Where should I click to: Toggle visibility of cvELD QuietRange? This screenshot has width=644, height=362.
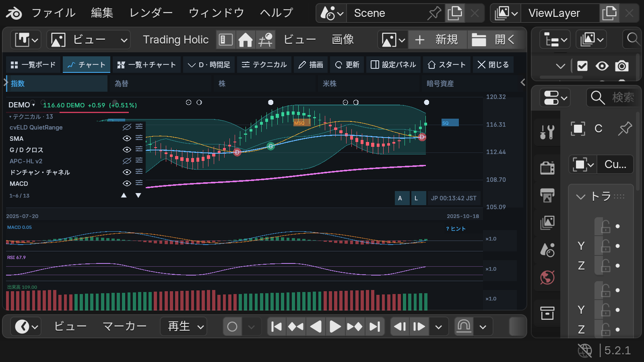click(x=127, y=127)
